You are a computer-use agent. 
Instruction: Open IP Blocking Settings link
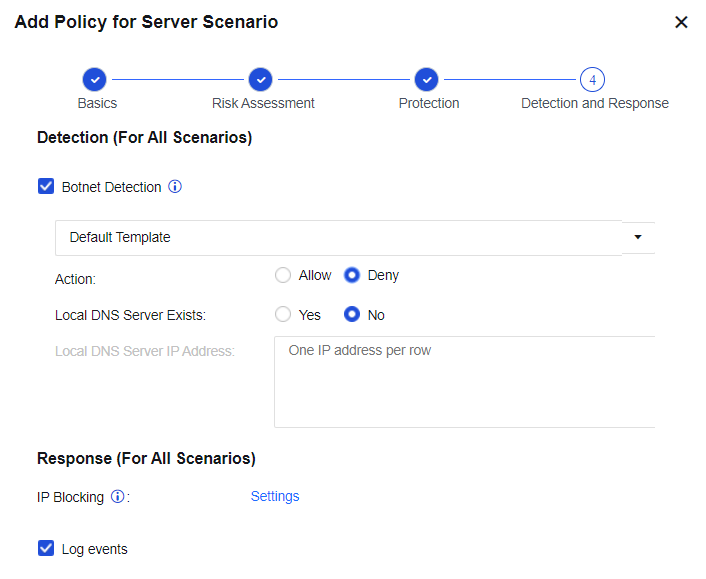(x=275, y=496)
